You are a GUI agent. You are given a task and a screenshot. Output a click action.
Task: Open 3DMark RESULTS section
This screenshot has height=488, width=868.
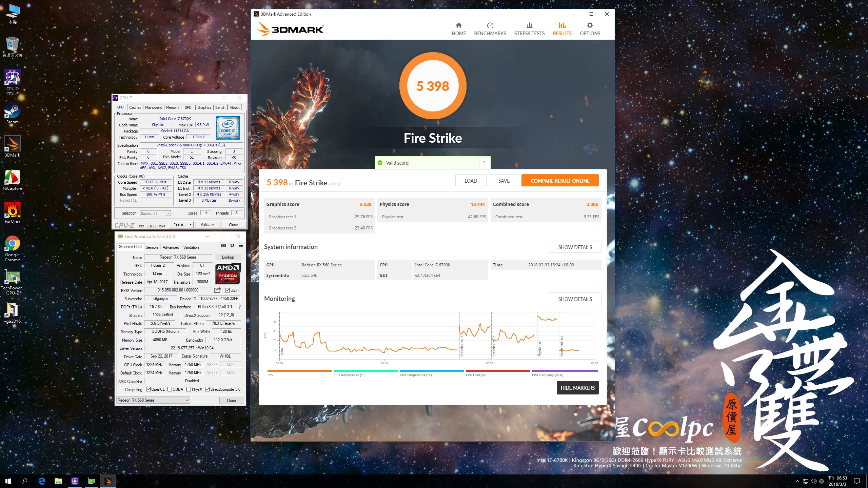click(562, 29)
